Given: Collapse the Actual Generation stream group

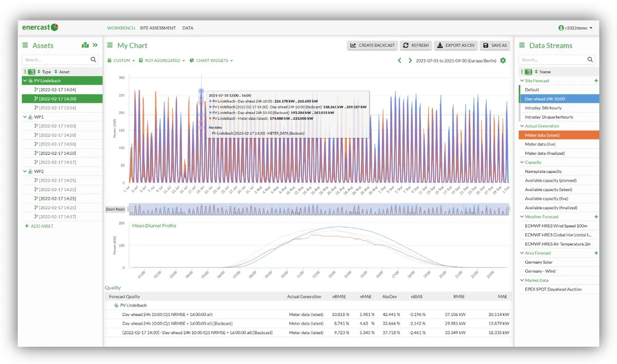Looking at the screenshot, I should 522,126.
